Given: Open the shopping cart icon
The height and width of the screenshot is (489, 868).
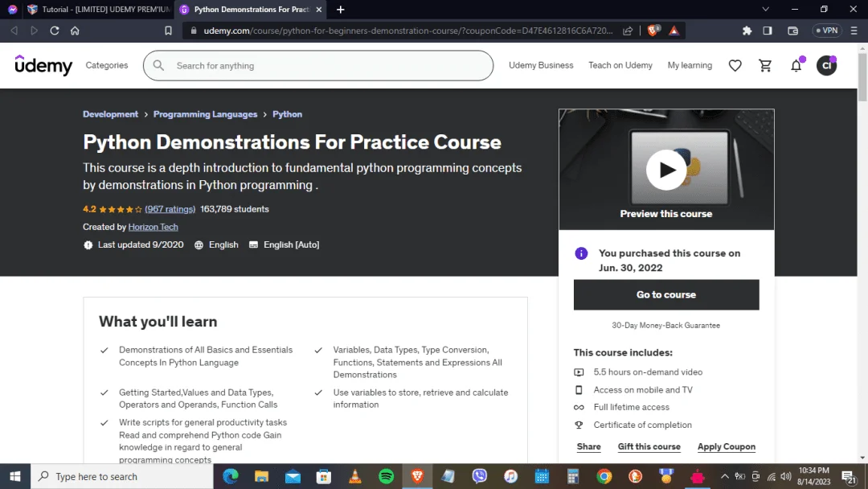Looking at the screenshot, I should click(765, 65).
